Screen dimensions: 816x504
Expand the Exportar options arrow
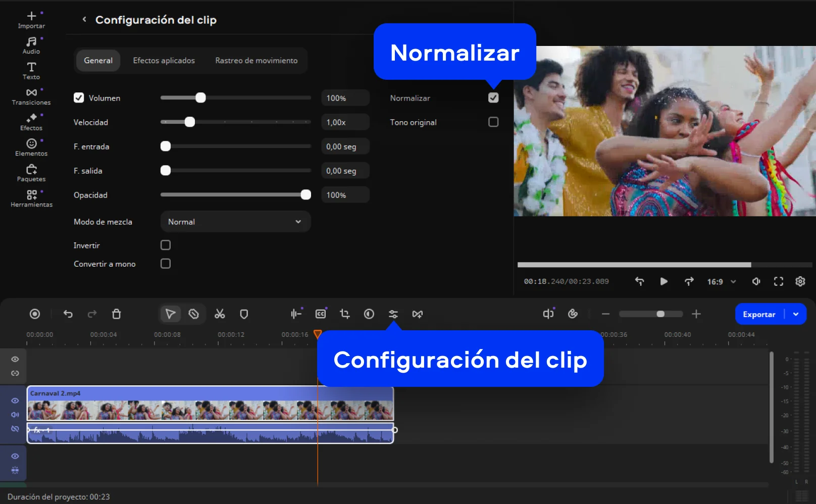[x=796, y=314]
